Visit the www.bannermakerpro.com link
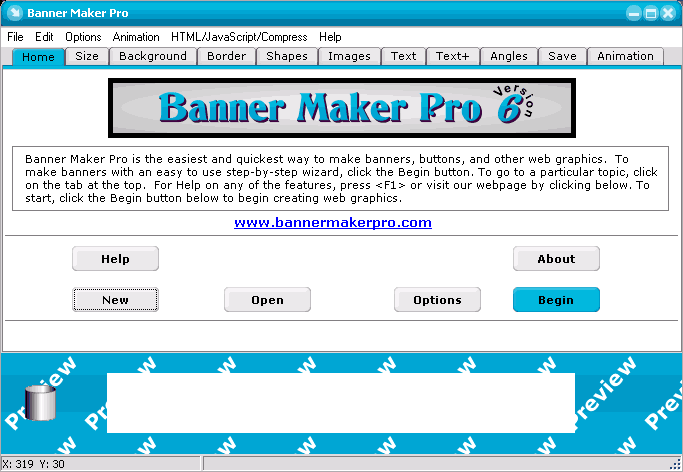 point(333,223)
